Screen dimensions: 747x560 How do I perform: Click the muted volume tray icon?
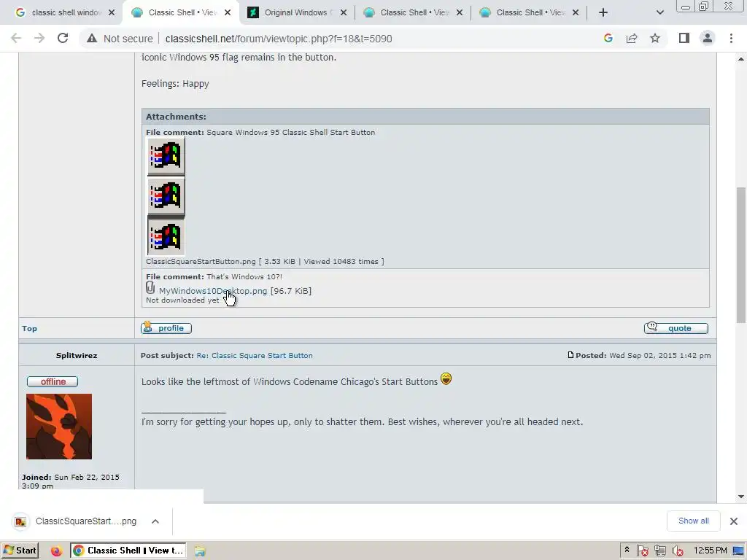[677, 551]
